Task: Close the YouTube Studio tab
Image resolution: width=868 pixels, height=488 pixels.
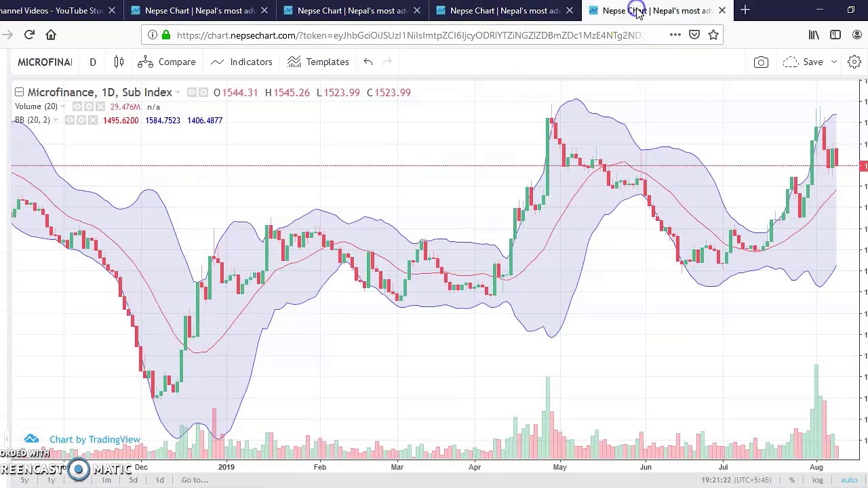Action: click(112, 10)
